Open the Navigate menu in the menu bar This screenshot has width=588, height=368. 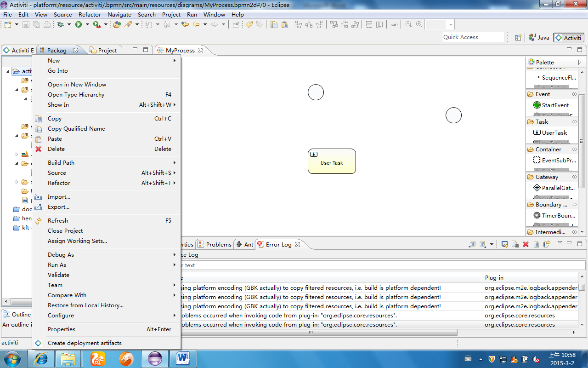pyautogui.click(x=119, y=14)
